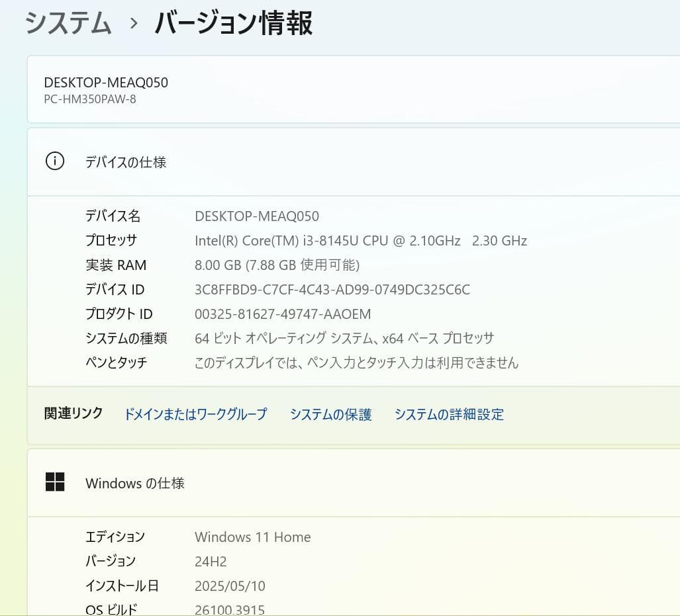Image resolution: width=680 pixels, height=616 pixels.
Task: Select the DESKTOP-MEAQ050 device name card
Action: point(106,83)
